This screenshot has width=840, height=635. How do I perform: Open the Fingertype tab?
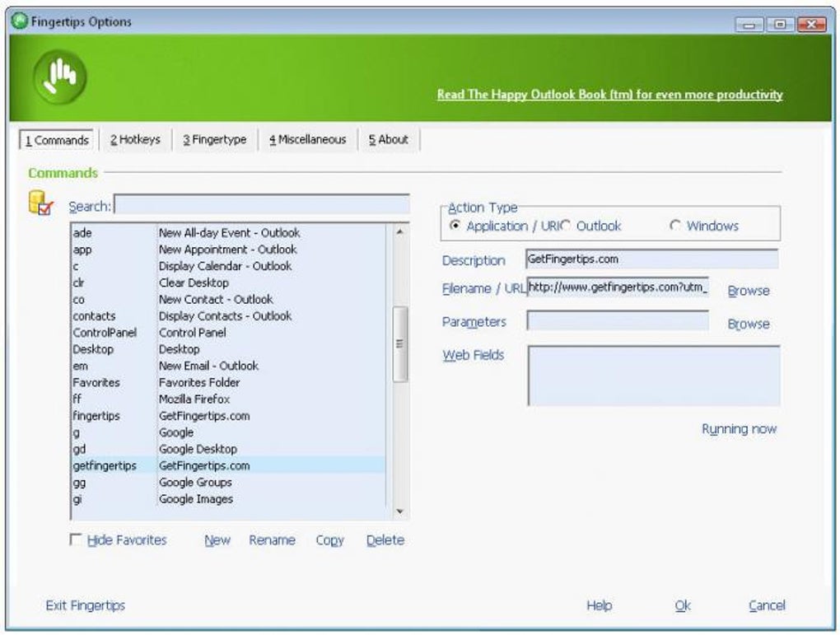pyautogui.click(x=215, y=140)
